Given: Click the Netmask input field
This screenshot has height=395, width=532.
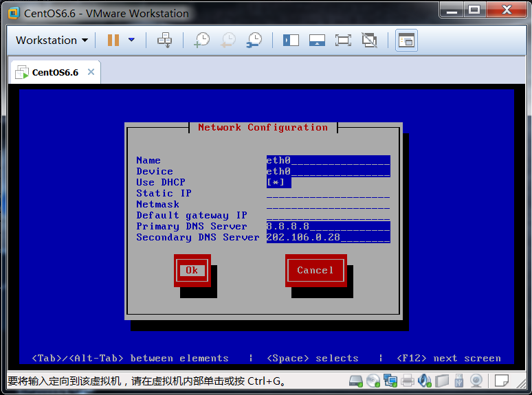Looking at the screenshot, I should click(x=328, y=205).
